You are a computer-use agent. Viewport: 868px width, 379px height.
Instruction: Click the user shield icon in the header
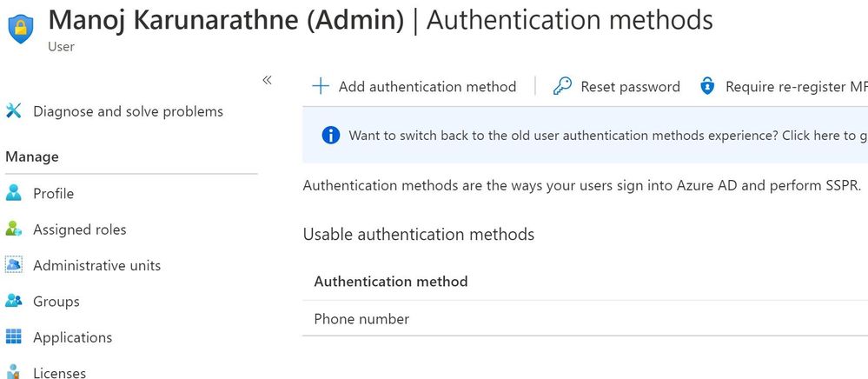[22, 26]
